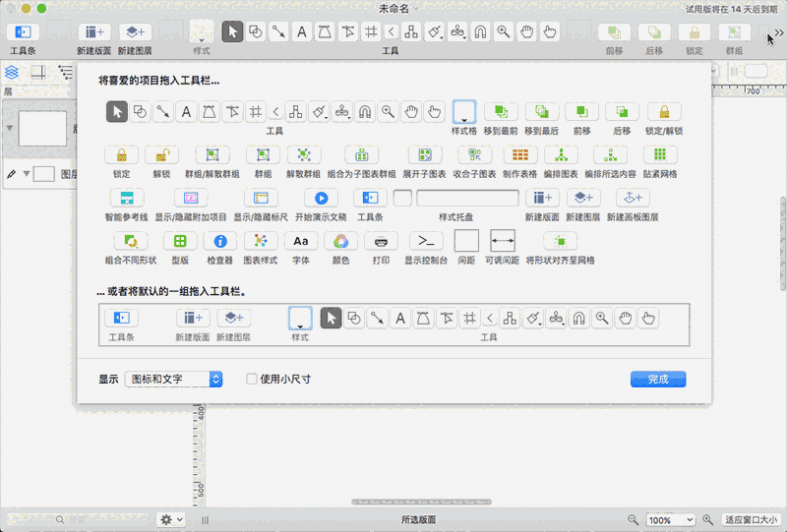The image size is (787, 532).
Task: Click the default set 样式 item
Action: click(300, 324)
